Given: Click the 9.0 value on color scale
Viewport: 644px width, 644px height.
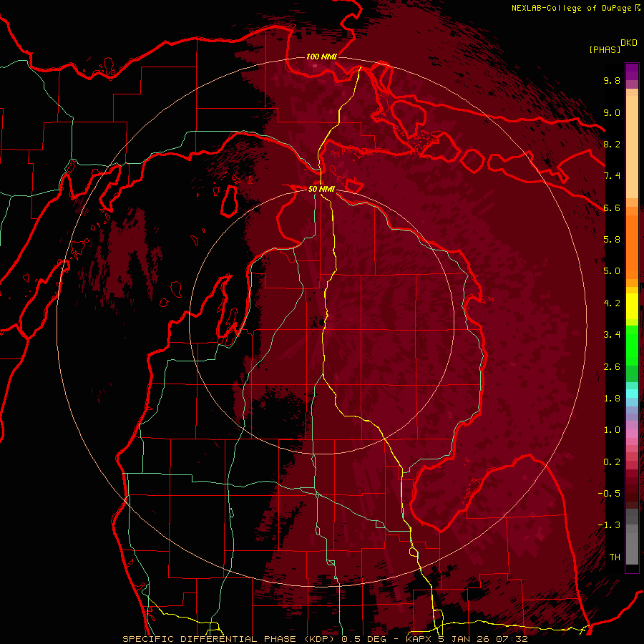Looking at the screenshot, I should [612, 112].
